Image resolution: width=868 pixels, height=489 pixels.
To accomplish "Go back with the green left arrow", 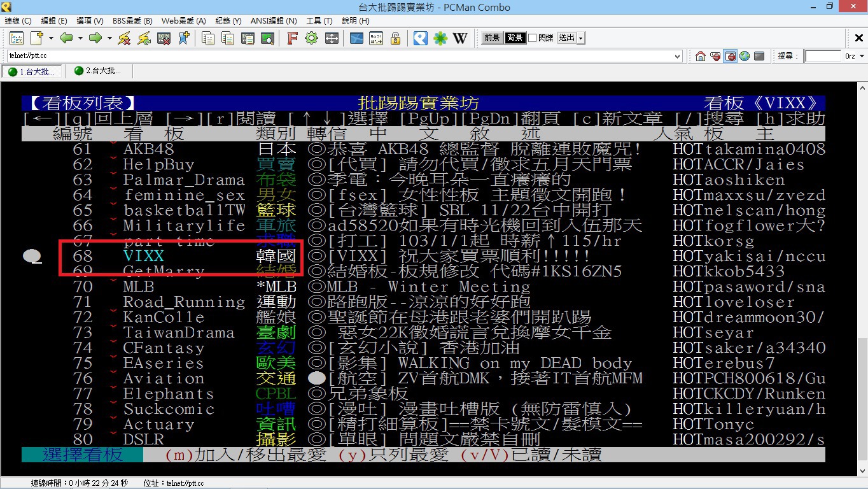I will coord(66,38).
